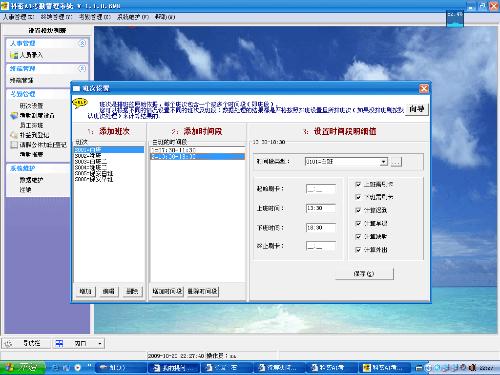
Task: Toggle the 下班需刷卡 checkbox
Action: 358,197
